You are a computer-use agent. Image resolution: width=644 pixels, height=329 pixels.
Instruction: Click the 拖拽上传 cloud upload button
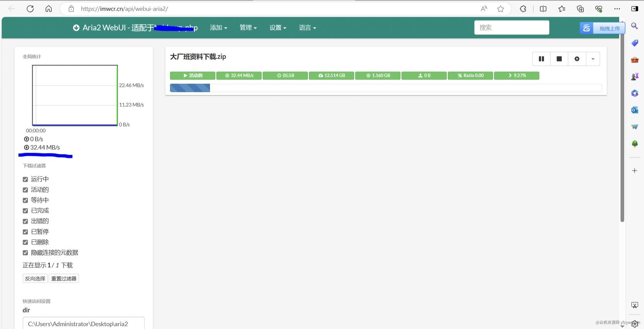point(602,28)
